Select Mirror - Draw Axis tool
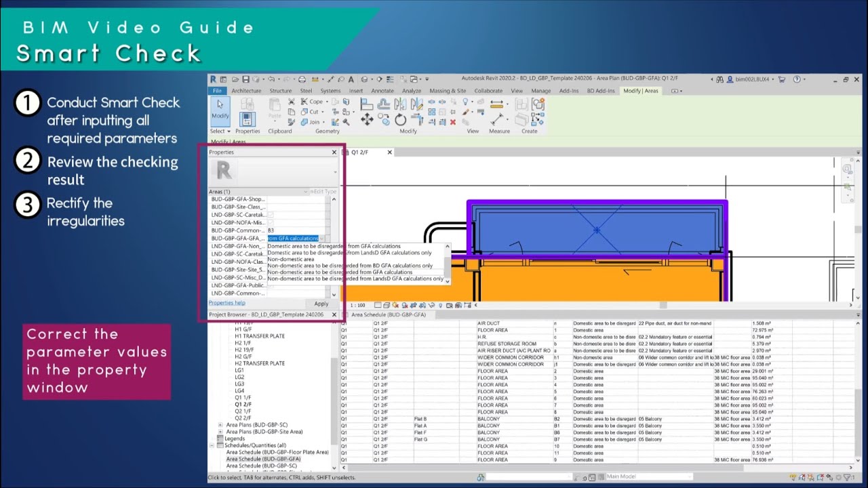 [x=417, y=104]
